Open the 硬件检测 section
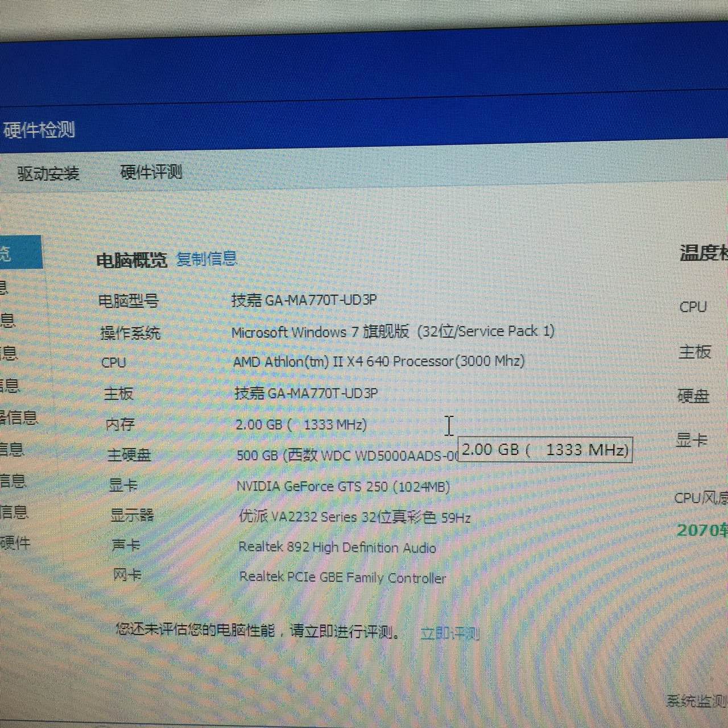The image size is (728, 728). (x=39, y=130)
